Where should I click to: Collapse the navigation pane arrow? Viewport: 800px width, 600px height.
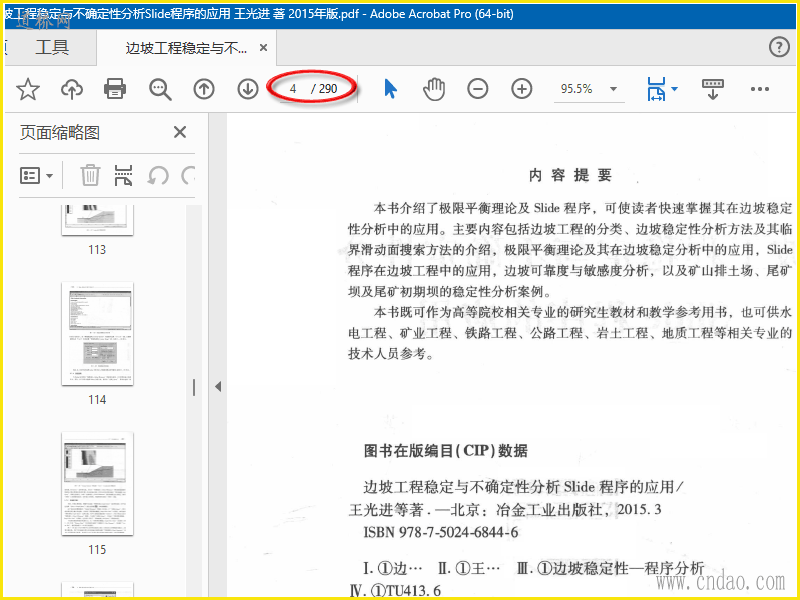(x=218, y=386)
